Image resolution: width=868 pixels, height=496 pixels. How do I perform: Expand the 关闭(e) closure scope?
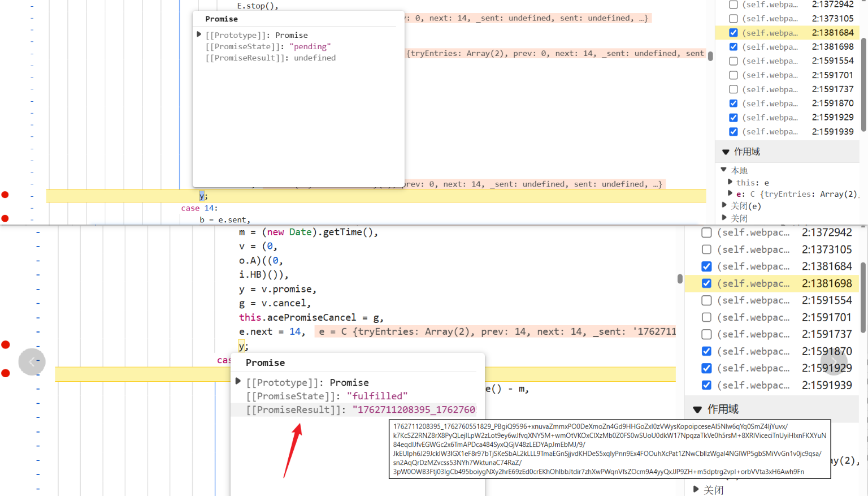tap(724, 205)
